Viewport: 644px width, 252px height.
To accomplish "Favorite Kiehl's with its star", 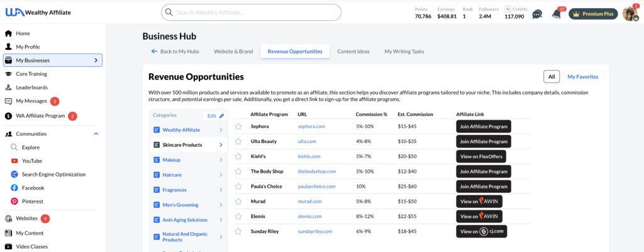I will point(238,156).
